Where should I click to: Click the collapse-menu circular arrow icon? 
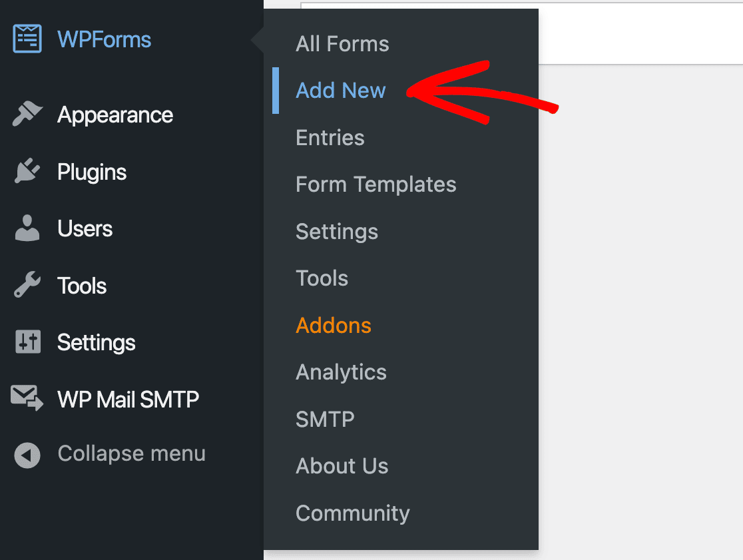[26, 453]
